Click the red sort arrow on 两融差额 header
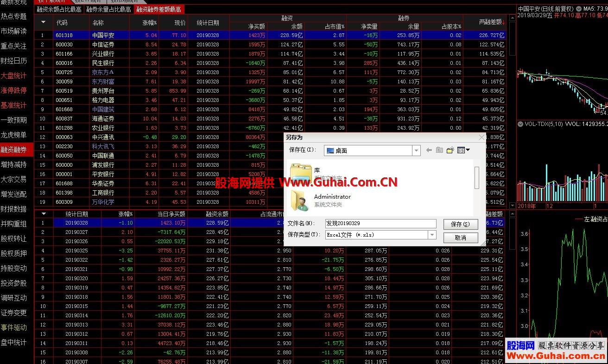608x364 pixels. 504,22
